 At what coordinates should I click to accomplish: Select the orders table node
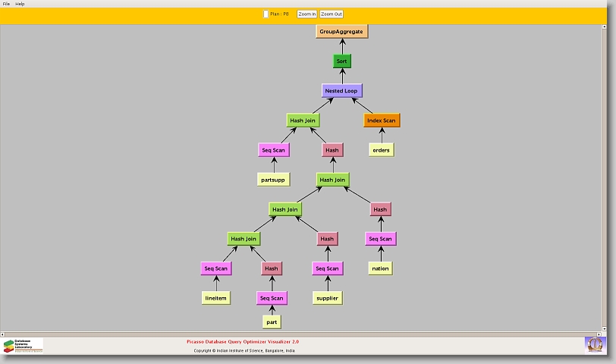point(381,150)
